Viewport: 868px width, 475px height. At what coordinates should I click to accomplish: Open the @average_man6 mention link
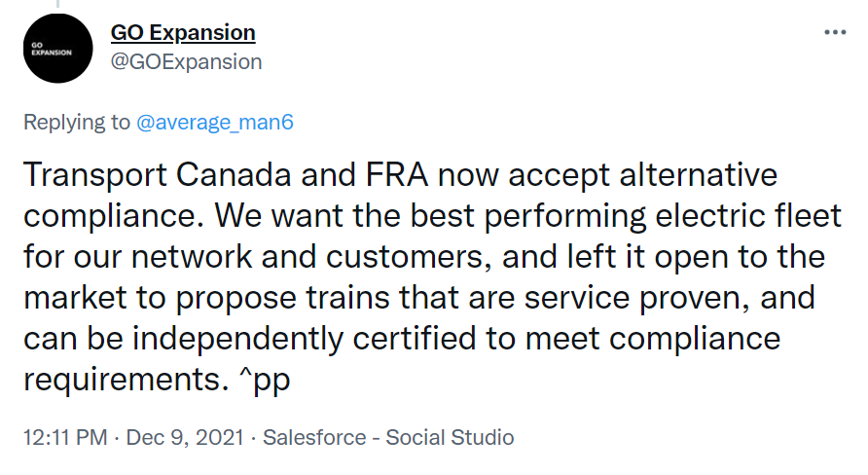click(214, 123)
